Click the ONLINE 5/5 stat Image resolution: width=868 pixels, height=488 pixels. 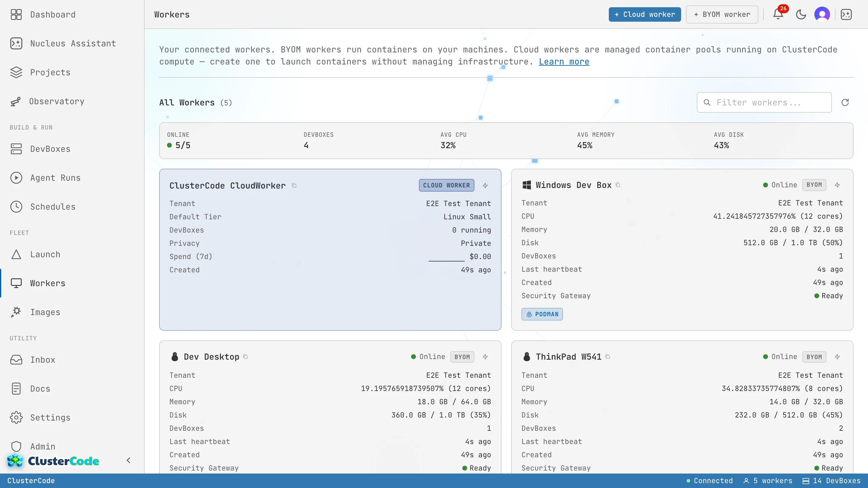179,140
